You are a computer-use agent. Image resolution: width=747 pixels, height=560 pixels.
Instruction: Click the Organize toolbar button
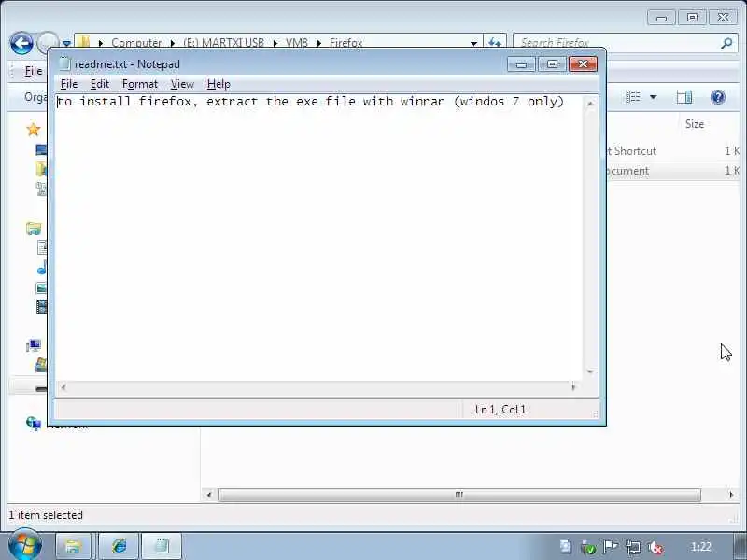[x=35, y=97]
